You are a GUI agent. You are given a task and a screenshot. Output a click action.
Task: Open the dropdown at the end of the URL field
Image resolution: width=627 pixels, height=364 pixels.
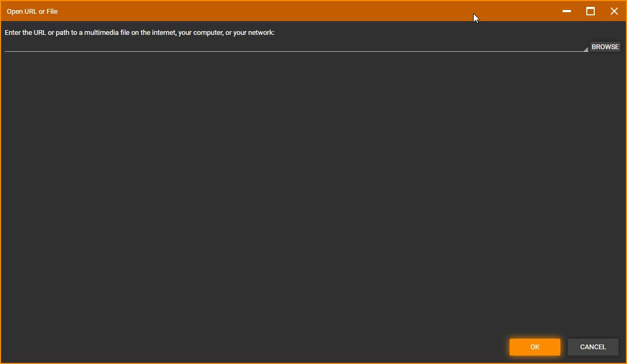(585, 49)
